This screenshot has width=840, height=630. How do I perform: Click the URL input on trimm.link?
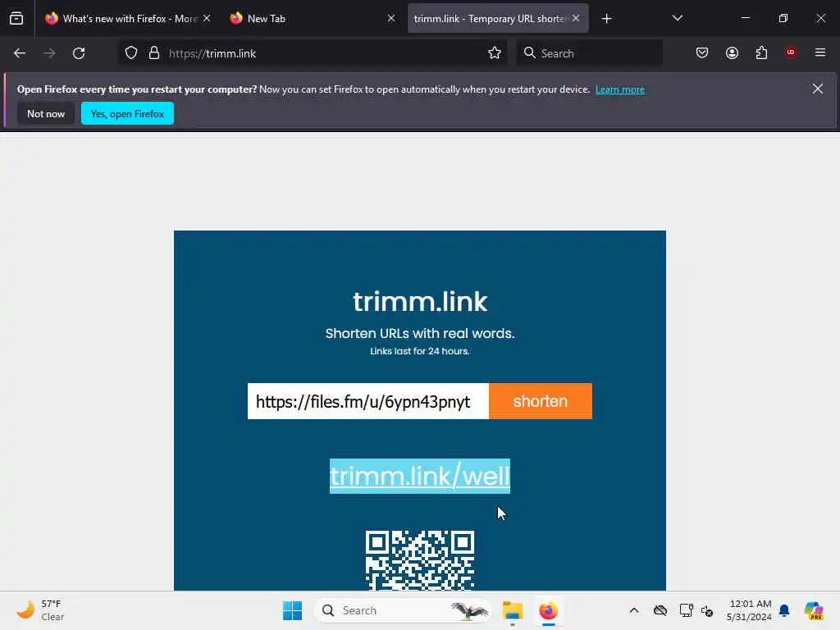click(x=368, y=401)
